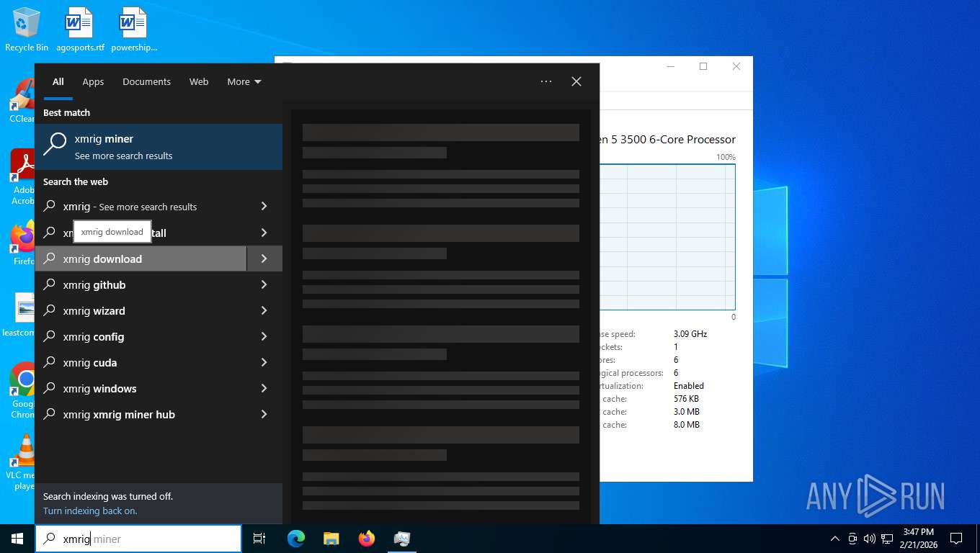980x553 pixels.
Task: Open best match xmrig miner result
Action: pos(159,147)
